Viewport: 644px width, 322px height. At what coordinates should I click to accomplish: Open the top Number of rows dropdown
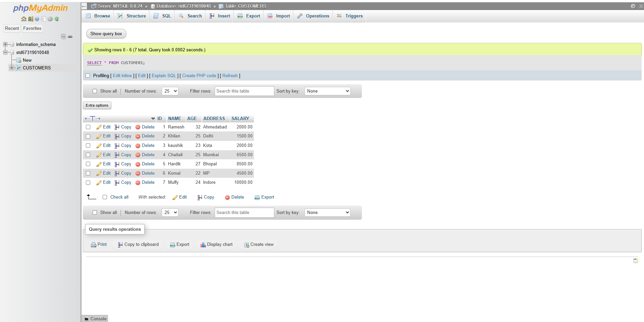click(x=170, y=91)
